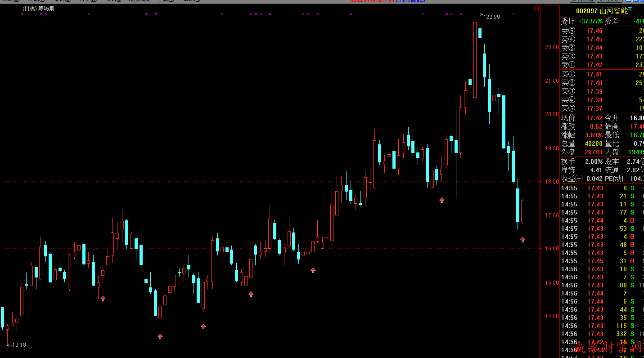Click the 换手 turnover value 2.00%
The image size is (644, 358).
[x=593, y=161]
